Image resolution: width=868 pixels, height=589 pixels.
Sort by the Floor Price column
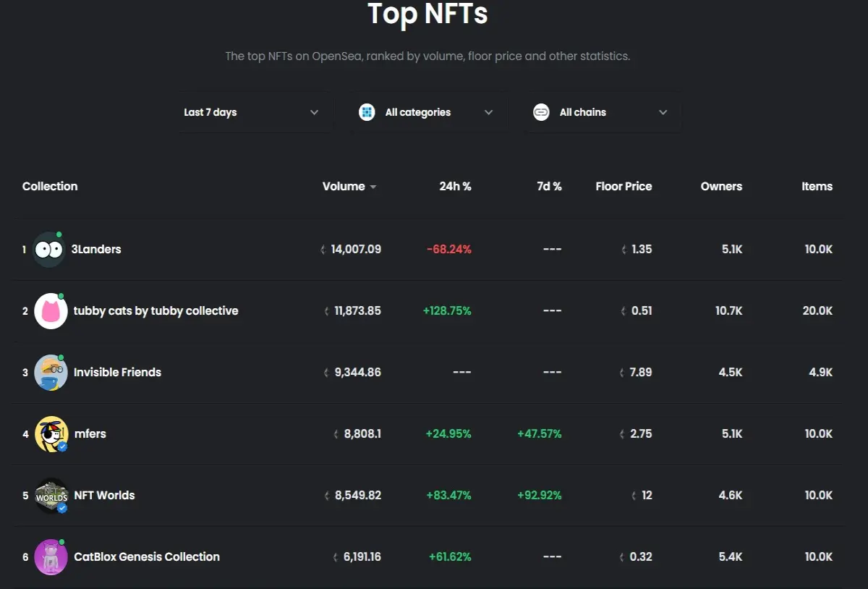click(x=624, y=186)
